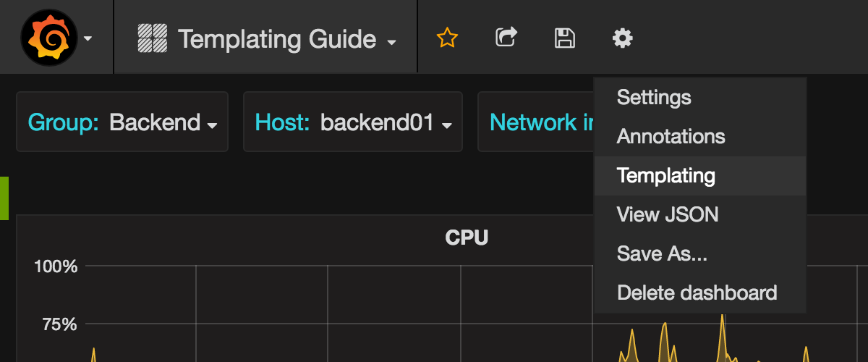Open Templating from the gear menu
The height and width of the screenshot is (362, 868).
[665, 176]
